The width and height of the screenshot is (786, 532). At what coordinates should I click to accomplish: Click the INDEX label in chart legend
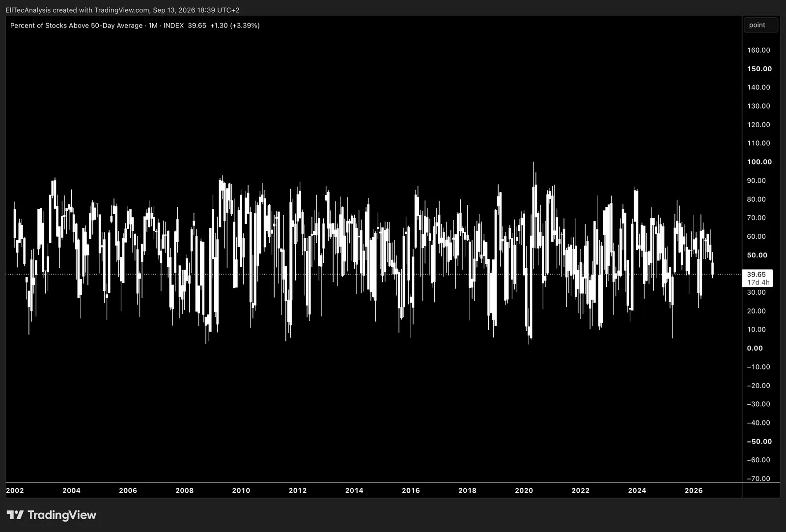click(x=173, y=26)
